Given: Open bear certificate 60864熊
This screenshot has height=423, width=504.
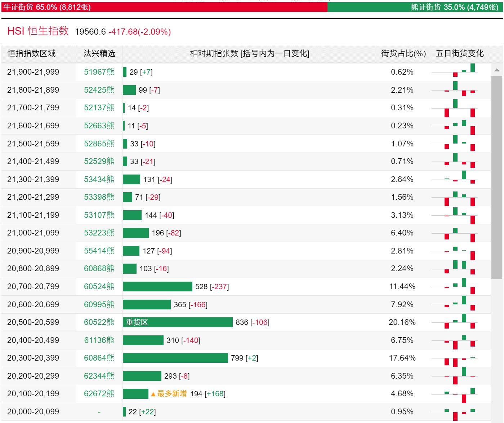Looking at the screenshot, I should (x=99, y=358).
